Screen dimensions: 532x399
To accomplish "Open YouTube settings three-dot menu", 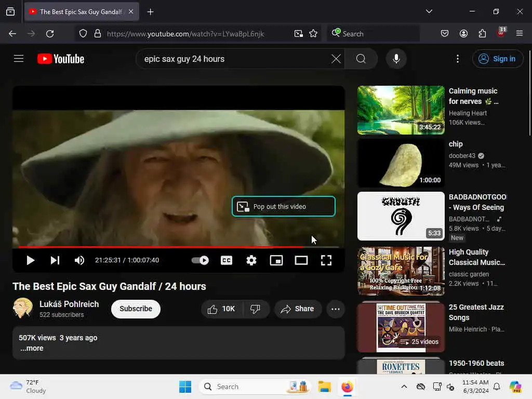I will pos(457,59).
